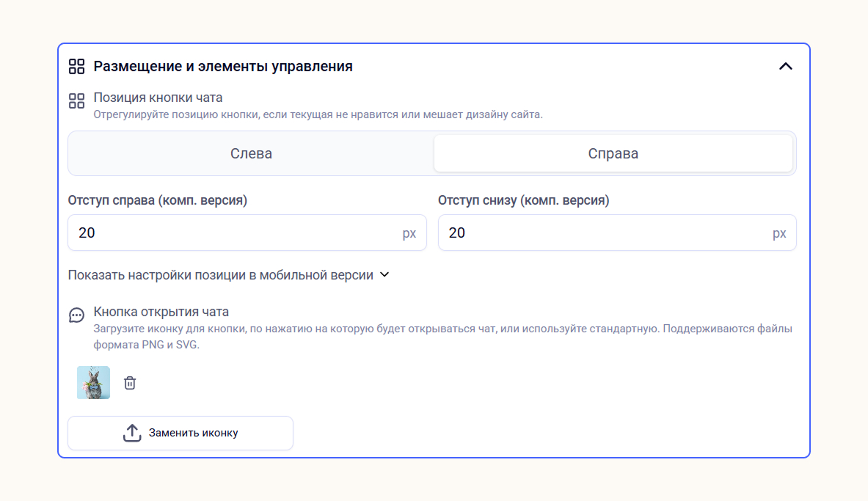Viewport: 868px width, 501px height.
Task: Click the small chevron after the mobile settings text
Action: click(384, 275)
